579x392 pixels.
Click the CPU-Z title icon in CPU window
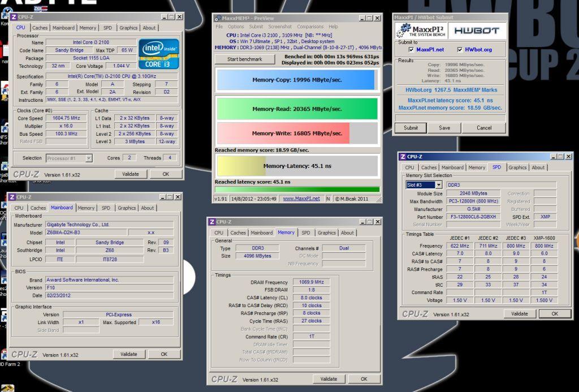tap(14, 17)
